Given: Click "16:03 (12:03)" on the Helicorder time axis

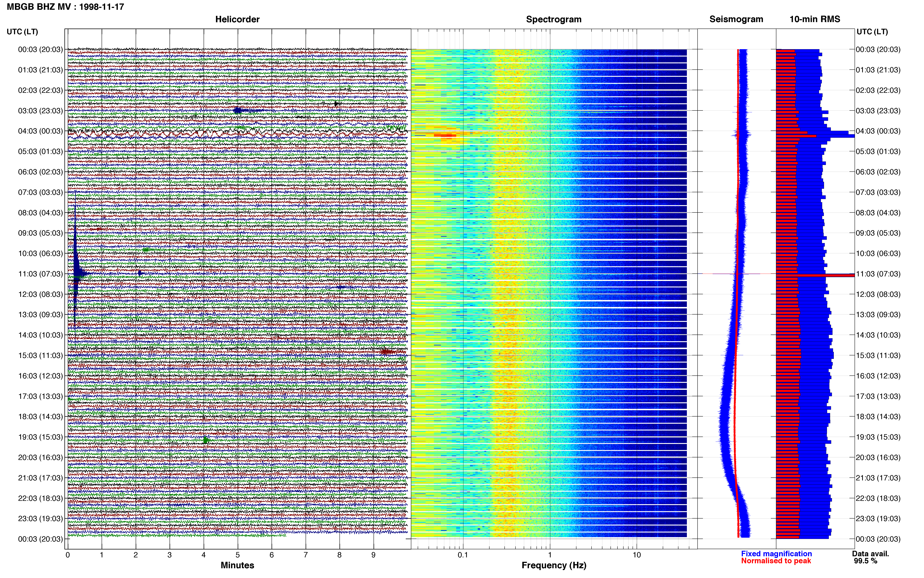Looking at the screenshot, I should (41, 376).
